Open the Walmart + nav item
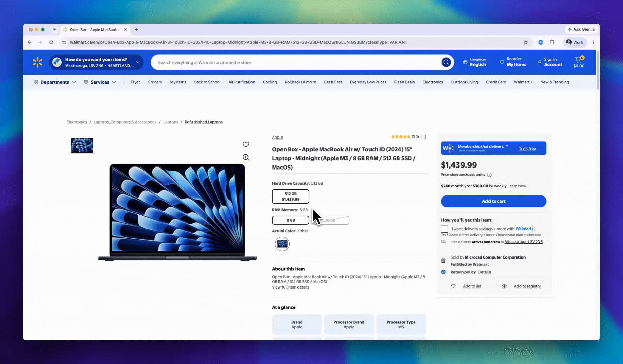Screen dimensions: 623x364 [523, 82]
